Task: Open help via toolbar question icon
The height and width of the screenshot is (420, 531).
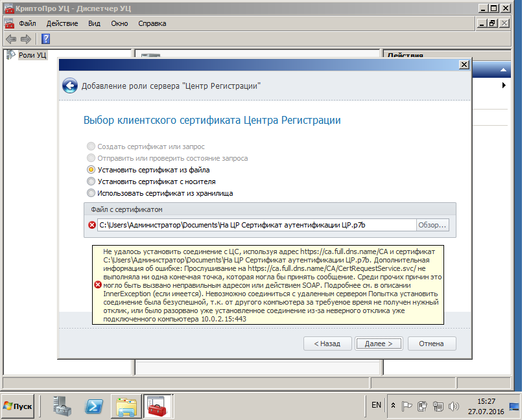Action: pyautogui.click(x=46, y=40)
